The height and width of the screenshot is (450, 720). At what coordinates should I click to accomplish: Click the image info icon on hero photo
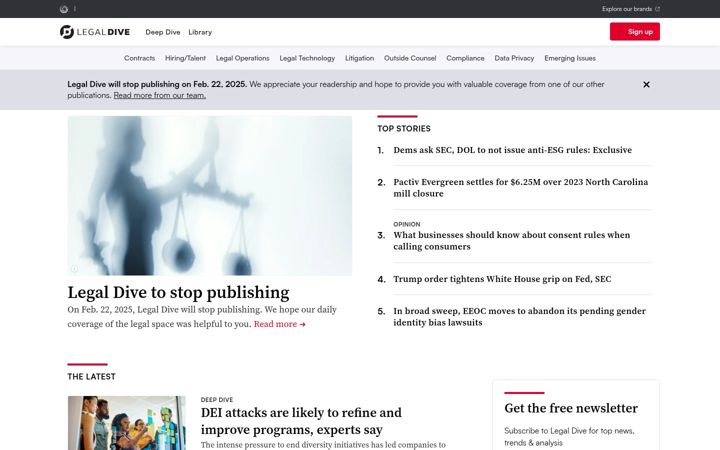click(x=74, y=269)
